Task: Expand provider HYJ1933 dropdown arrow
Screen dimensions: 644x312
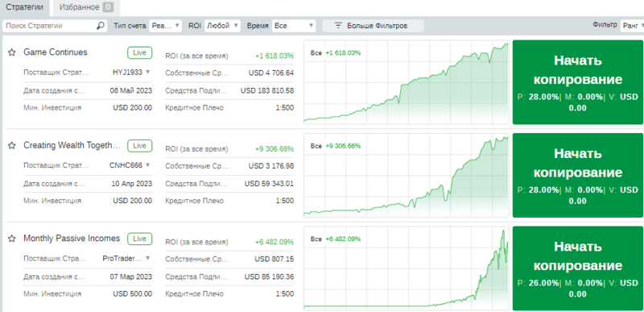Action: tap(148, 72)
